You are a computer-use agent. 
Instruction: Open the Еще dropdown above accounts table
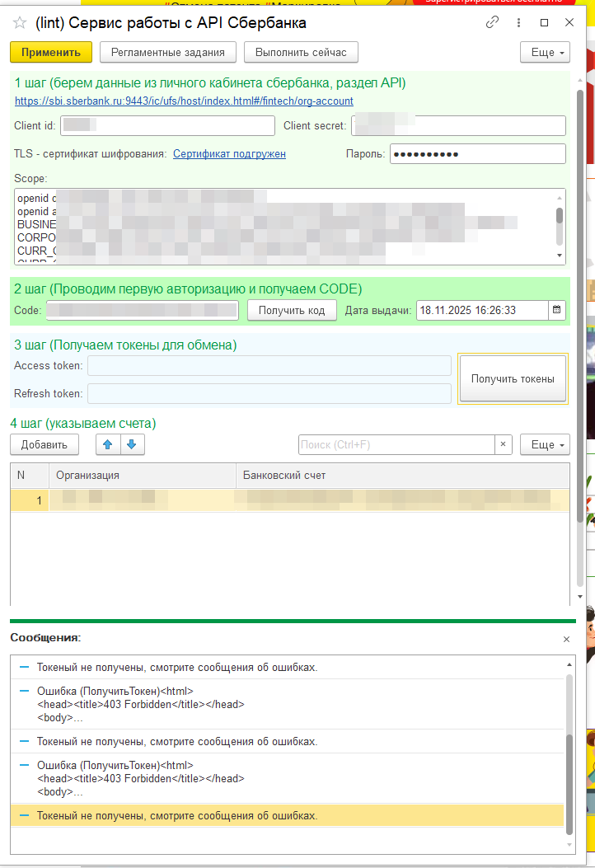(x=546, y=444)
